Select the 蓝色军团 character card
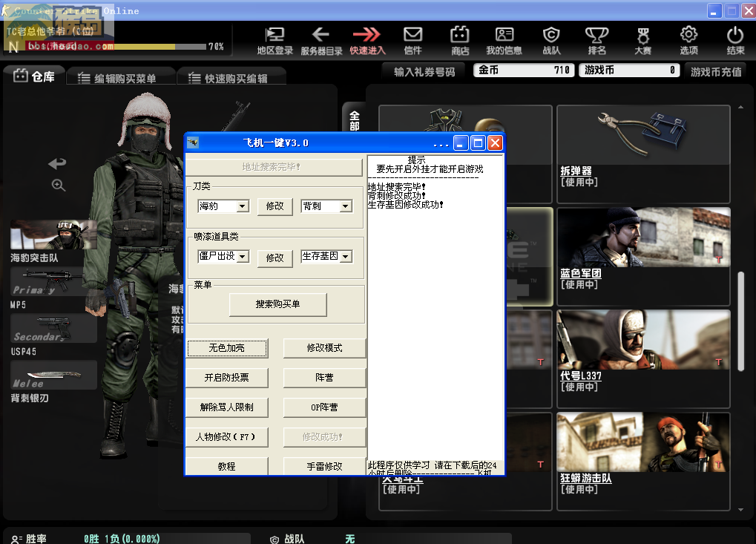 (643, 256)
